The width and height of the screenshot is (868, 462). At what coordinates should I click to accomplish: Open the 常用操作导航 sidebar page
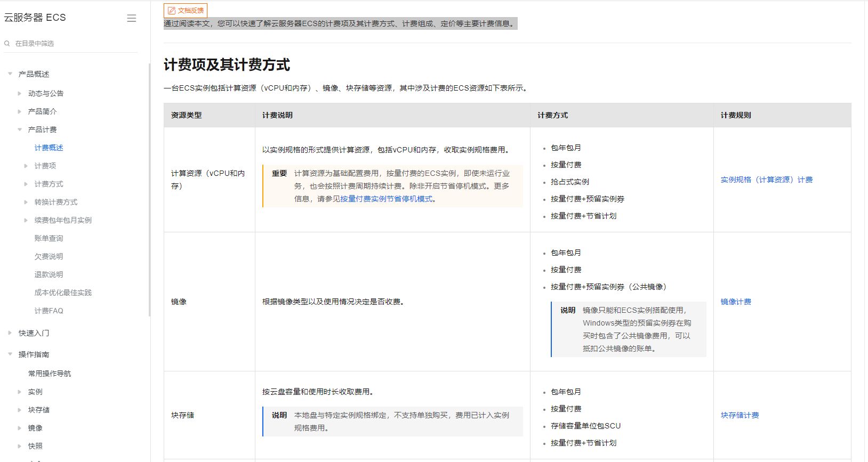pyautogui.click(x=50, y=374)
